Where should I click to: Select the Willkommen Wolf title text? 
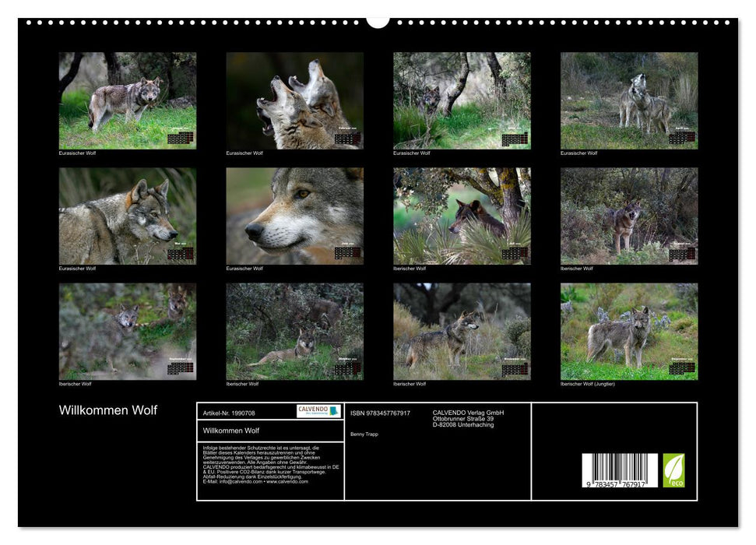pyautogui.click(x=109, y=408)
